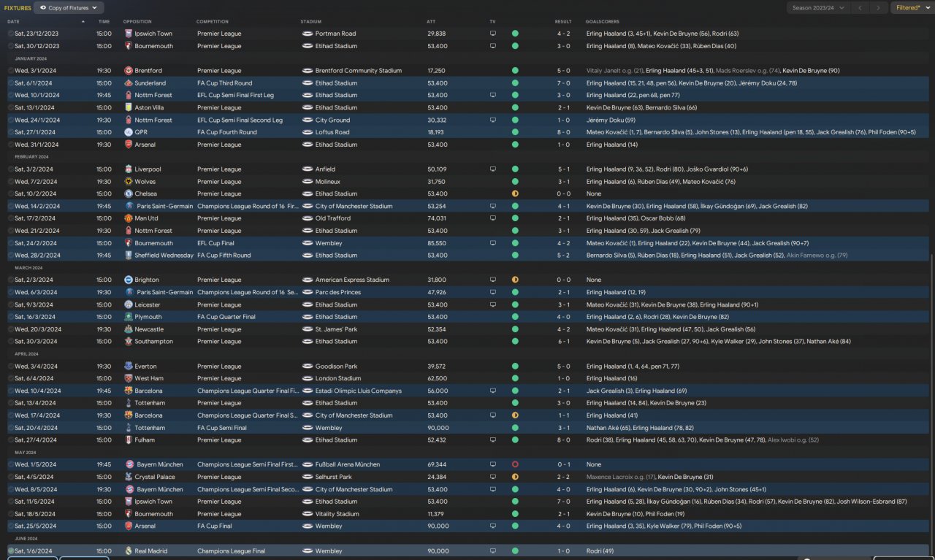The image size is (935, 560).
Task: Sort by the Time column header
Action: click(104, 22)
